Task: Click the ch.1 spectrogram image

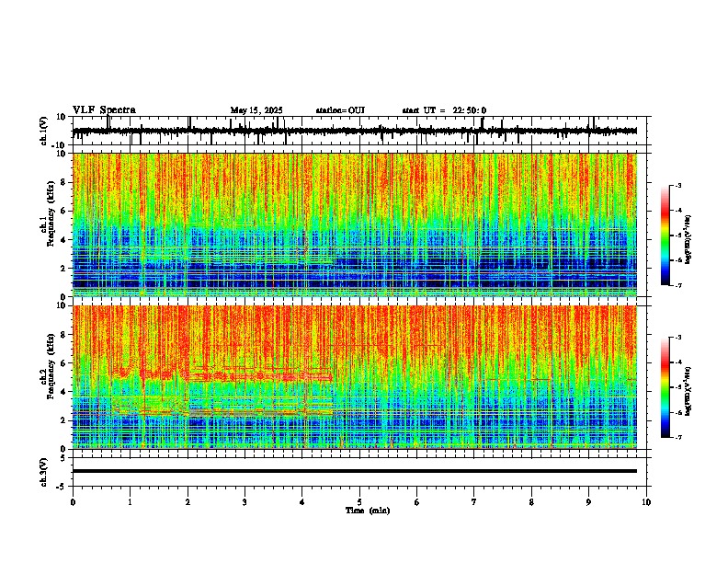Action: tap(355, 224)
